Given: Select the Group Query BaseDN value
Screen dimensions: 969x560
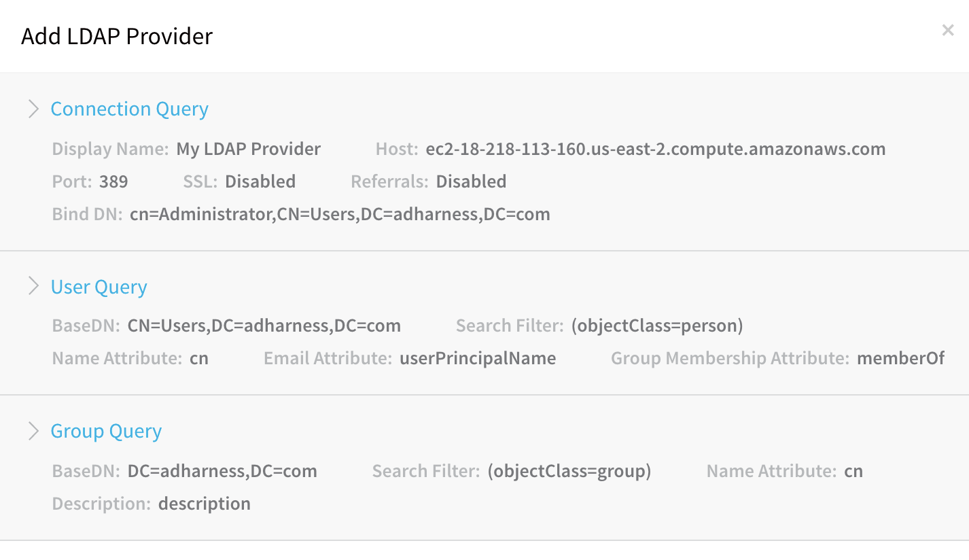Looking at the screenshot, I should [x=222, y=471].
